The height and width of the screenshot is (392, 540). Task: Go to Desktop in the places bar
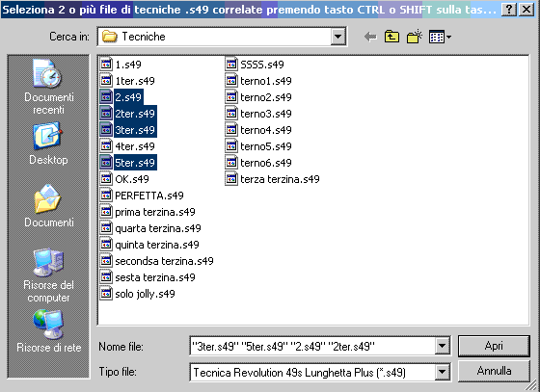click(x=48, y=144)
